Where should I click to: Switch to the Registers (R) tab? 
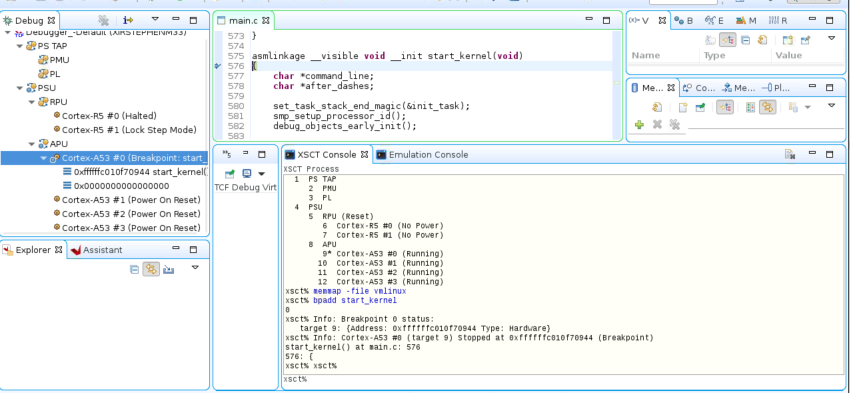coord(778,21)
